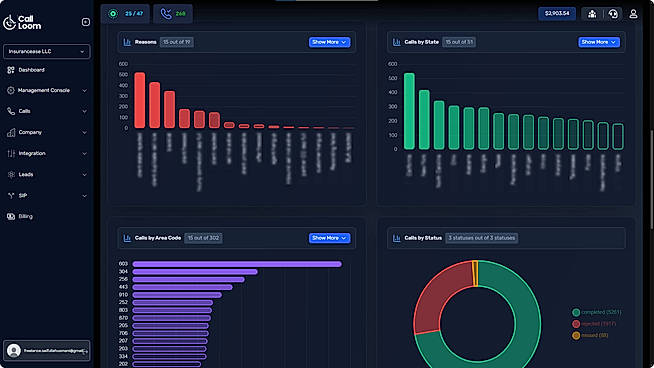
Task: Click the 3 statuses out of 3 badge
Action: (481, 238)
